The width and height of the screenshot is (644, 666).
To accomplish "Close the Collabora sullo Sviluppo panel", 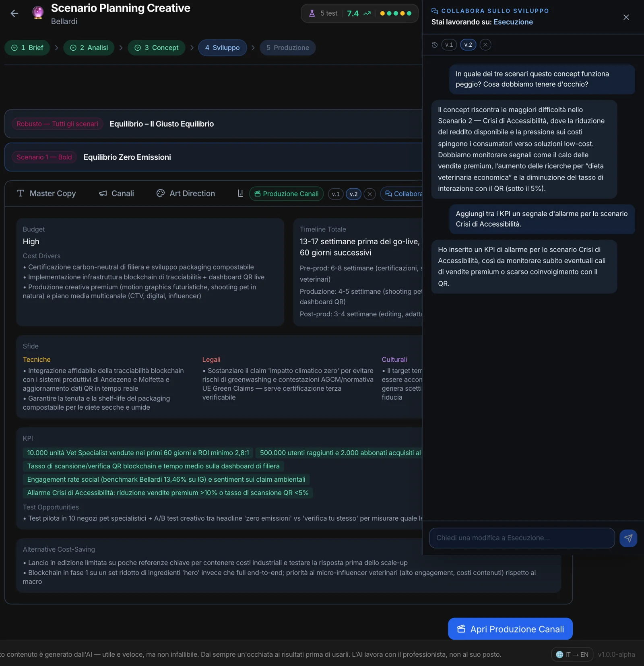I will [x=626, y=17].
